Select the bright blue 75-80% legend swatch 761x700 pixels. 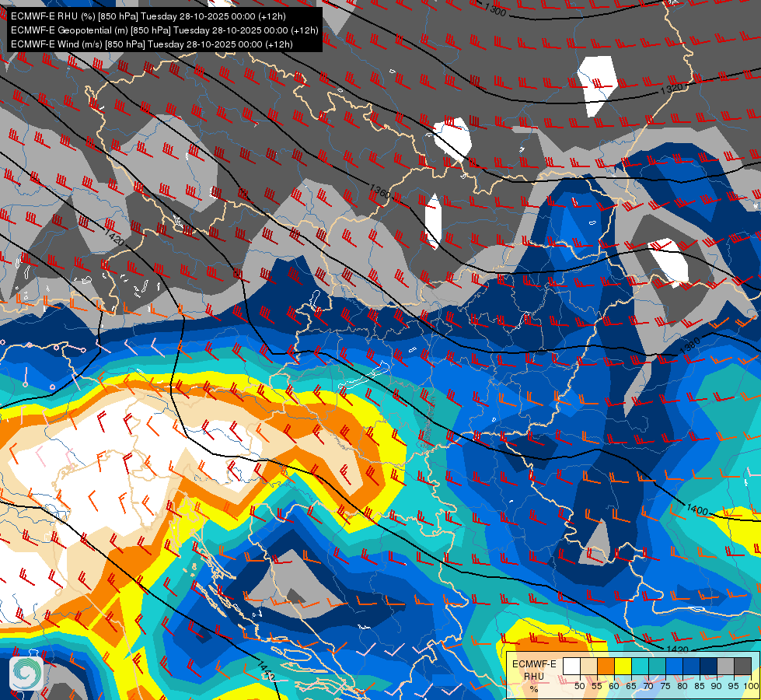pos(675,666)
